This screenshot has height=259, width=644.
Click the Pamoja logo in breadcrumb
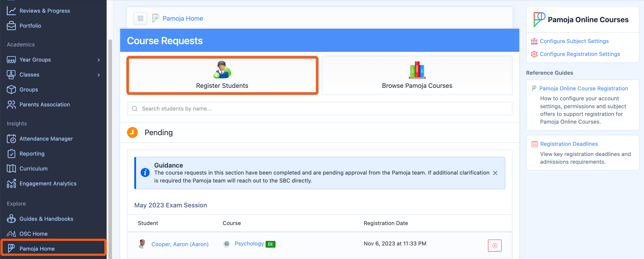pyautogui.click(x=156, y=18)
